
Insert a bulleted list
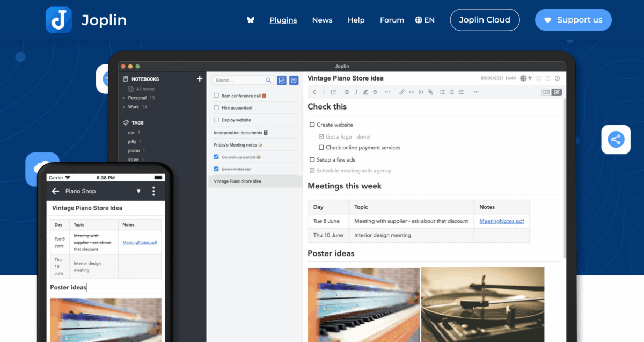(443, 92)
